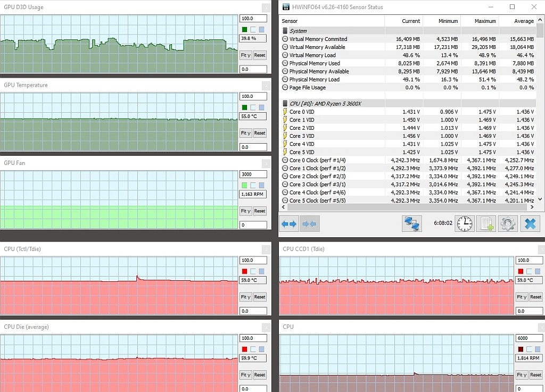Click the dark green swatch in GPU Temperature
Image resolution: width=545 pixels, height=392 pixels.
[244, 107]
